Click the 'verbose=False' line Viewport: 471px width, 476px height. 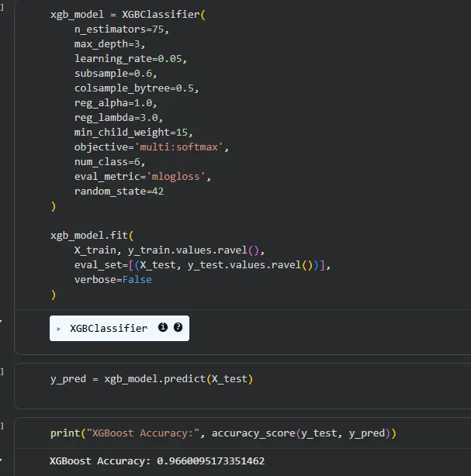113,280
